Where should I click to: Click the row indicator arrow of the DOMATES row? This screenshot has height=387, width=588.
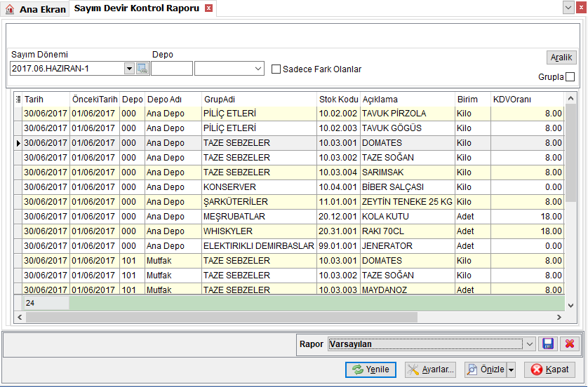click(18, 143)
